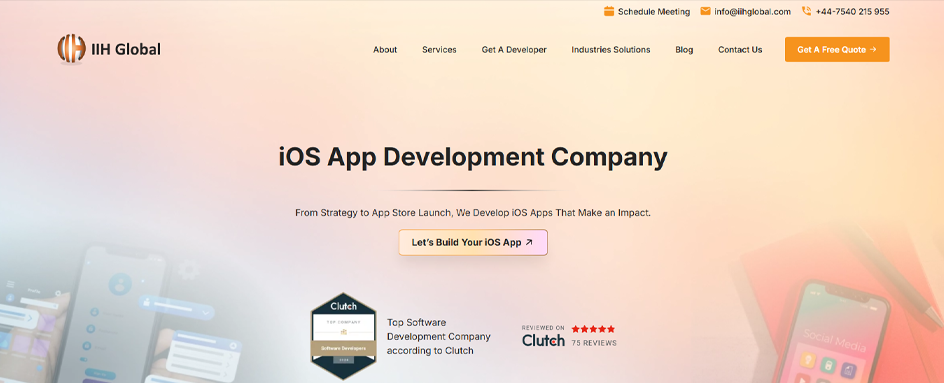This screenshot has height=383, width=944.
Task: Click the 75 REVIEWS text
Action: click(x=594, y=343)
